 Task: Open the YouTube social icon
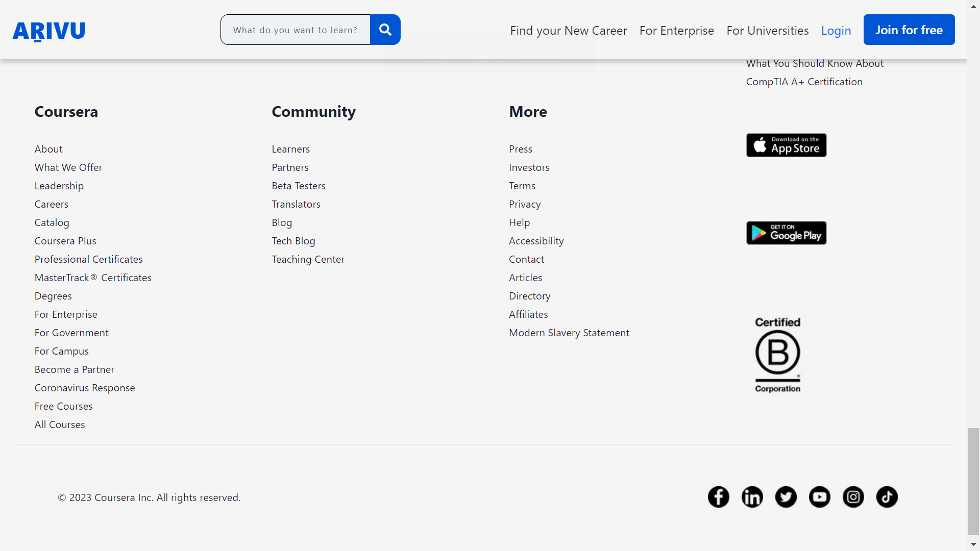click(x=819, y=497)
